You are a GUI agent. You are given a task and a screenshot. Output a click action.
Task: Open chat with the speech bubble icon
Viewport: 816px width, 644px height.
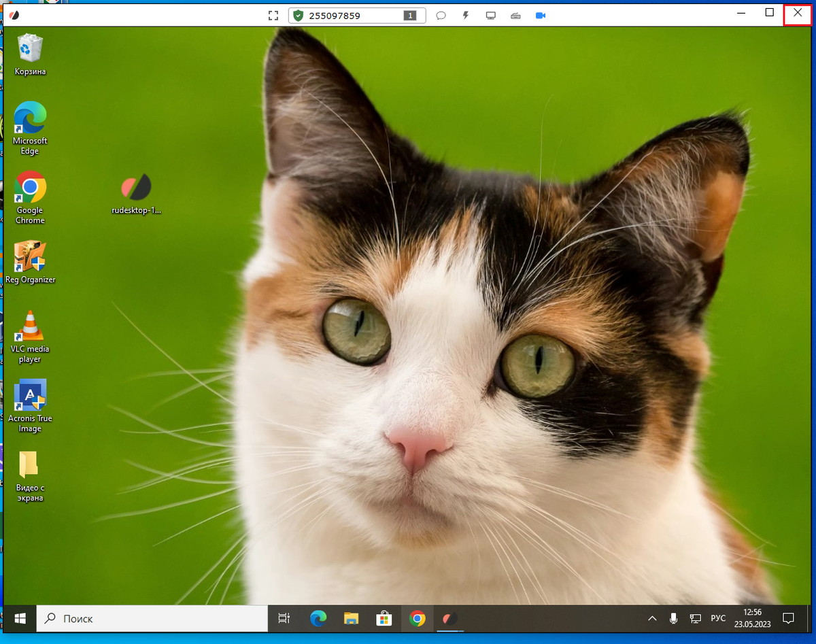point(441,15)
